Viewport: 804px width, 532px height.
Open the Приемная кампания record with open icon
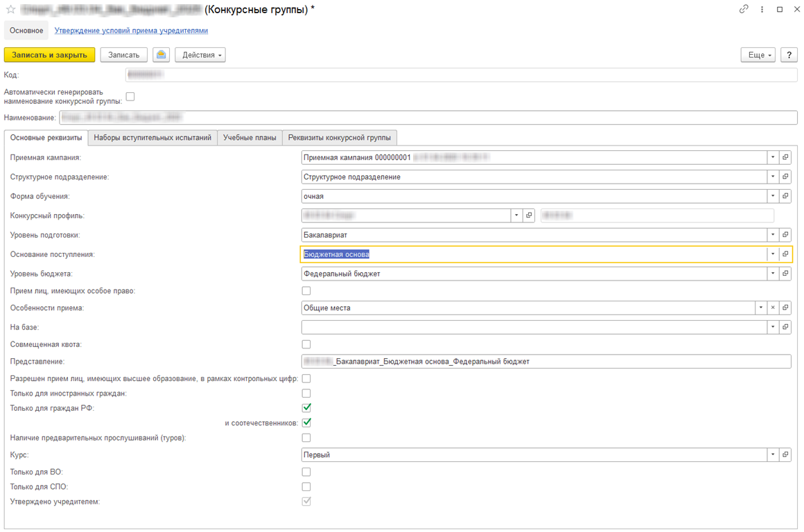click(785, 157)
